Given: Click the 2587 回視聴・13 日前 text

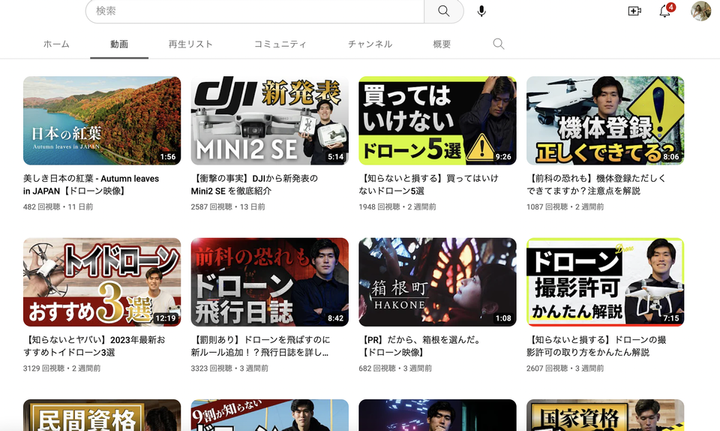Looking at the screenshot, I should click(x=228, y=207).
